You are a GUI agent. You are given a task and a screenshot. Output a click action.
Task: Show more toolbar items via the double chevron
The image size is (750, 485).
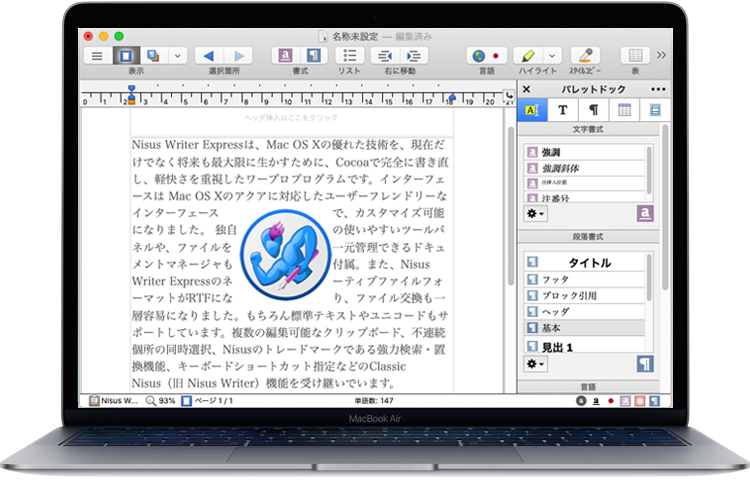pyautogui.click(x=662, y=55)
